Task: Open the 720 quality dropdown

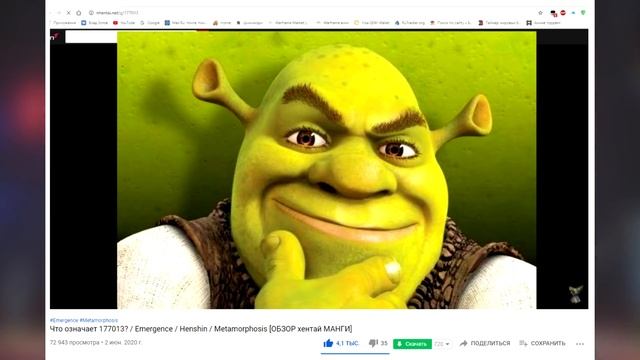Action: 442,344
